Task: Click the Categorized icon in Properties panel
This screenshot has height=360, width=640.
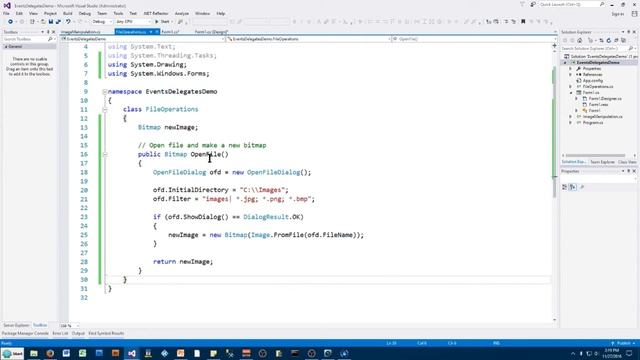Action: click(565, 187)
